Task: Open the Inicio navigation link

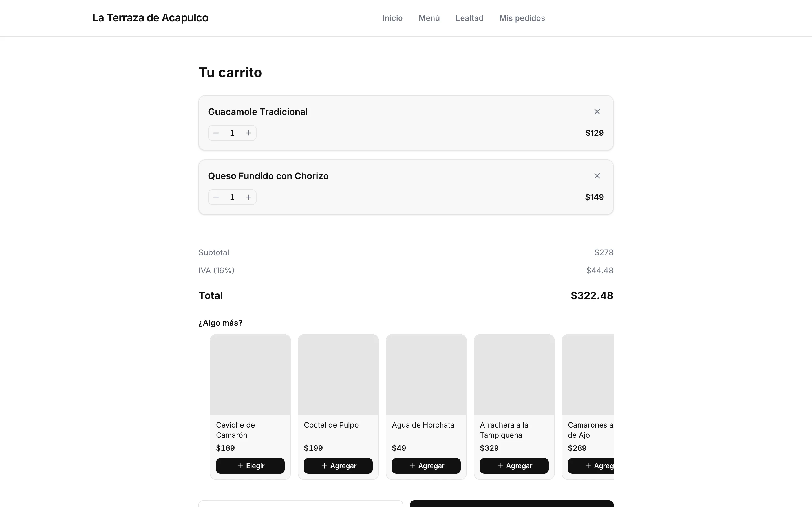Action: pos(392,18)
